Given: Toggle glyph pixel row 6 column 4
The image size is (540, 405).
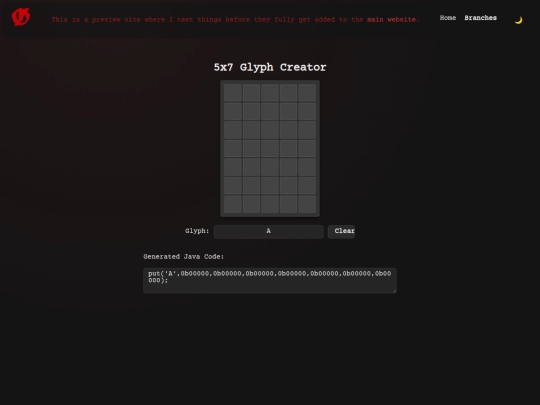Looking at the screenshot, I should [289, 186].
